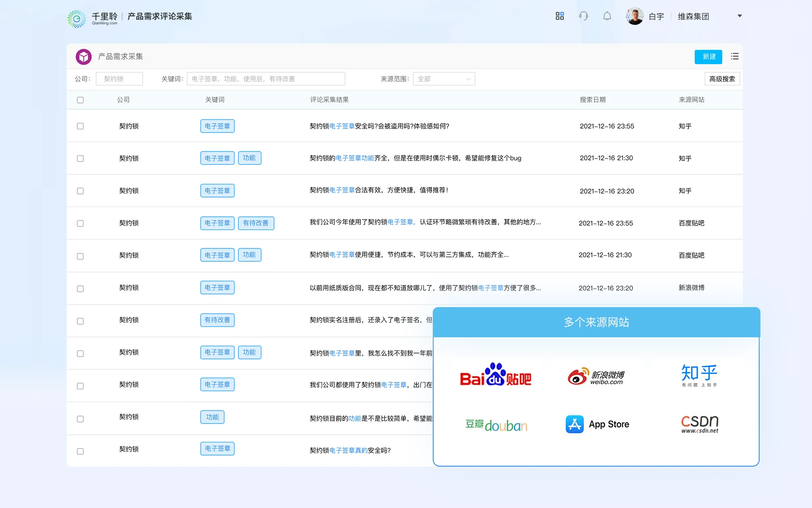Click the 功能 tag in the 偶尔卡顿 row
This screenshot has width=812, height=508.
249,158
